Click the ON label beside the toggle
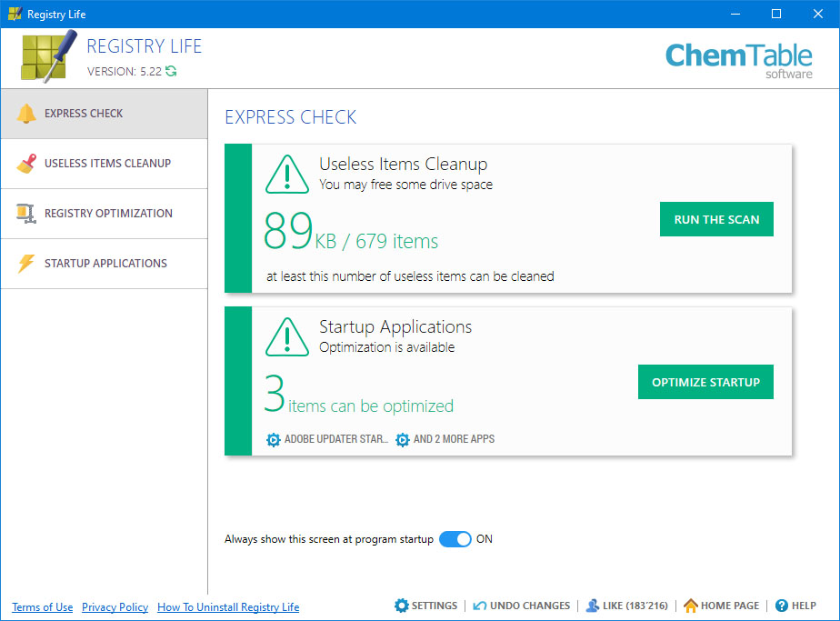 tap(485, 539)
